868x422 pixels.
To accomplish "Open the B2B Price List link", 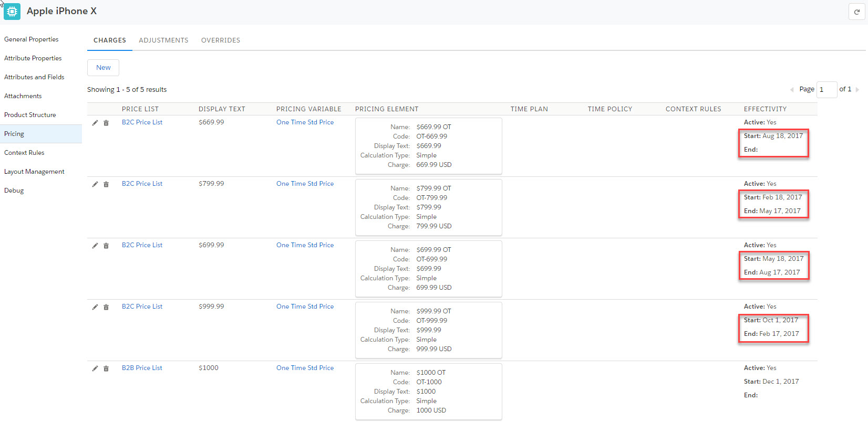I will [142, 368].
